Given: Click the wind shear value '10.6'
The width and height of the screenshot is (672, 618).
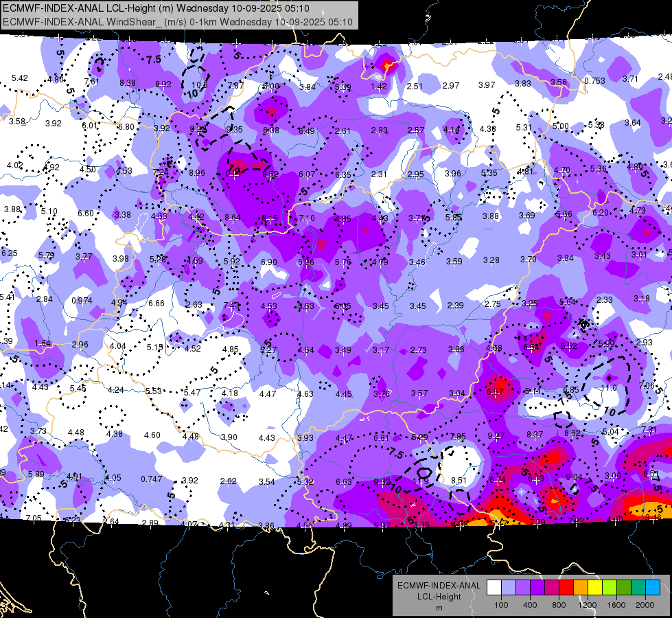Looking at the screenshot, I should click(200, 85).
